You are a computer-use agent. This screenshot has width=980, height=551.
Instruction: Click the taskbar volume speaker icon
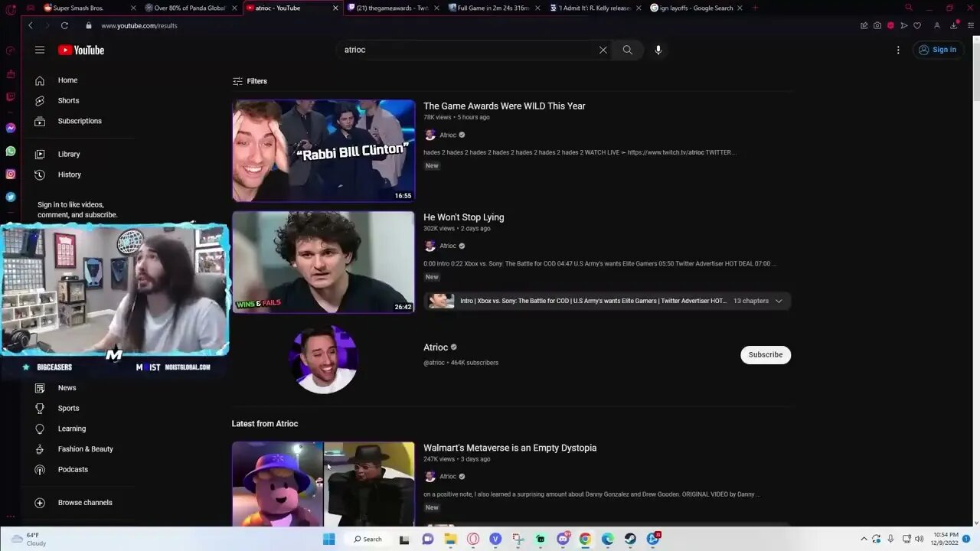tap(919, 539)
